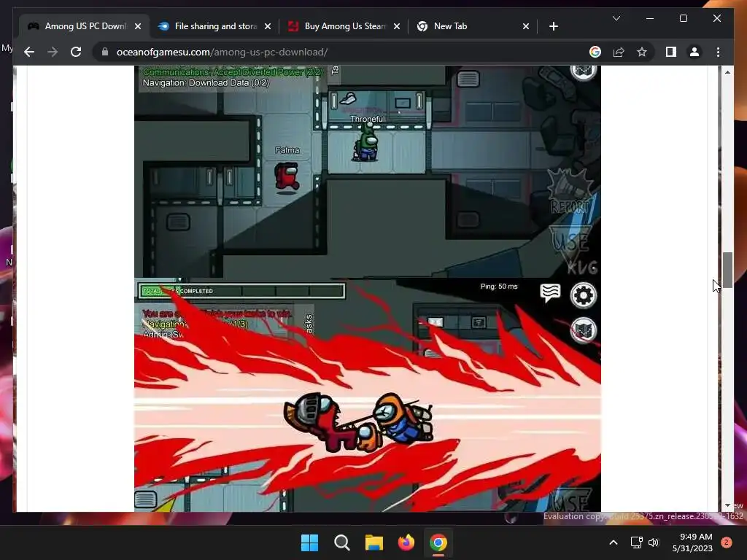Screen dimensions: 747x560
Task: Open File Explorer from the taskbar
Action: tap(374, 542)
